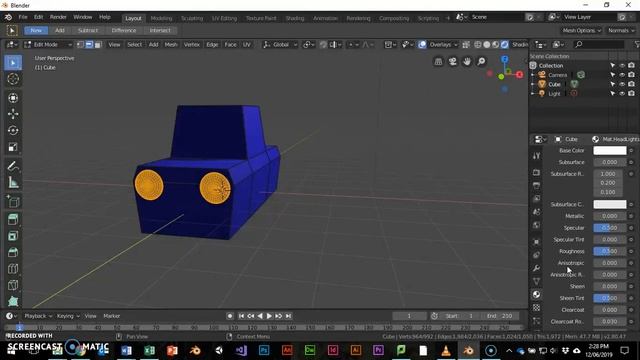This screenshot has width=640, height=360.
Task: Toggle camera view in viewport
Action: coord(453,61)
